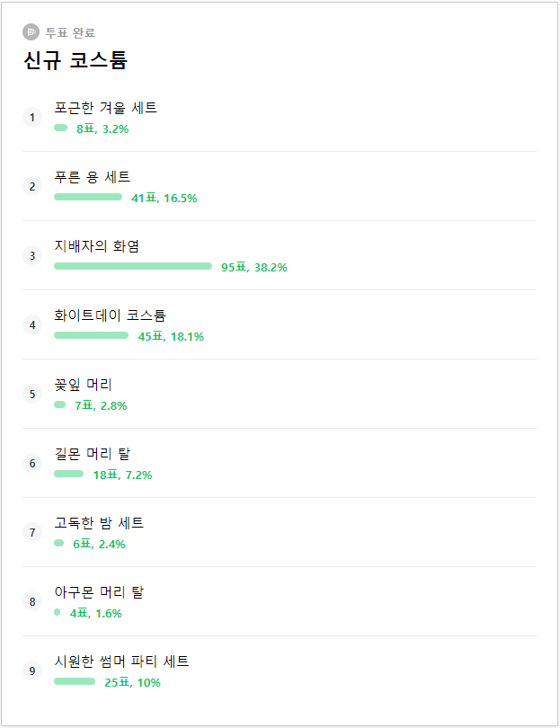Click number badge 3 beside 지배자의 화염

(32, 255)
